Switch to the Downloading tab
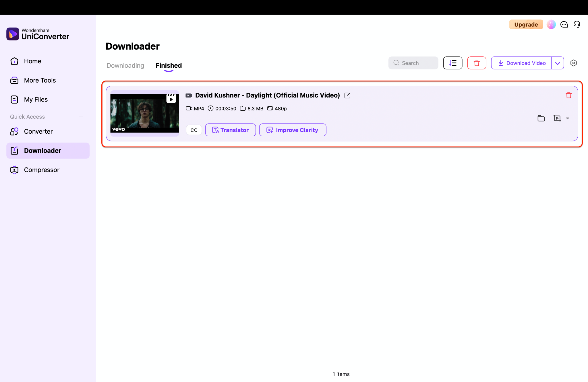This screenshot has width=588, height=382. (125, 65)
